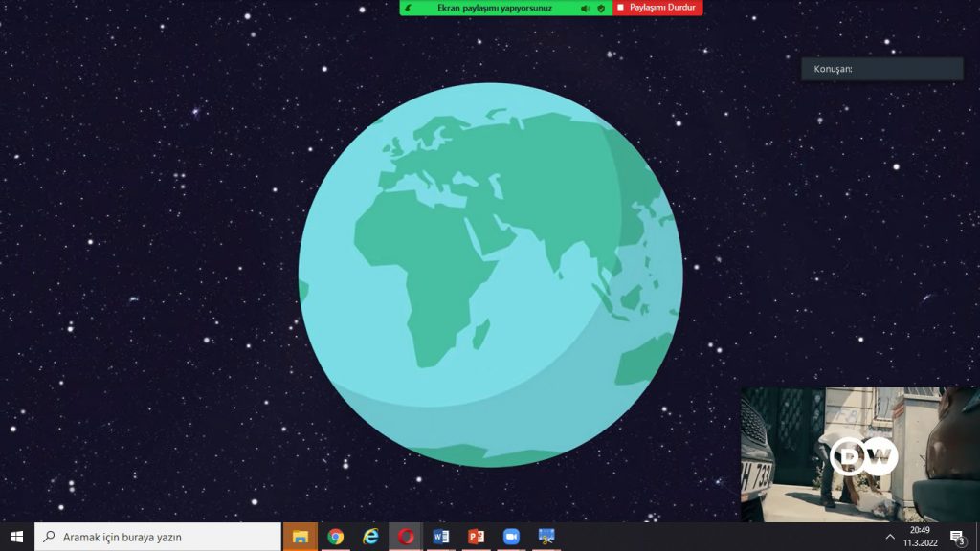The width and height of the screenshot is (980, 551).
Task: Launch Internet Explorer from taskbar
Action: point(370,537)
